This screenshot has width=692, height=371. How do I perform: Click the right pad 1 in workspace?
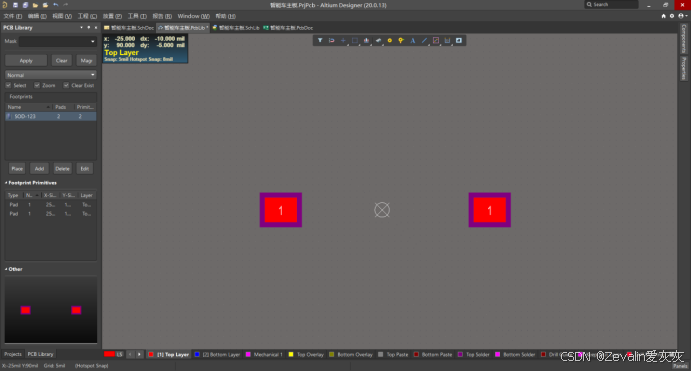point(489,210)
